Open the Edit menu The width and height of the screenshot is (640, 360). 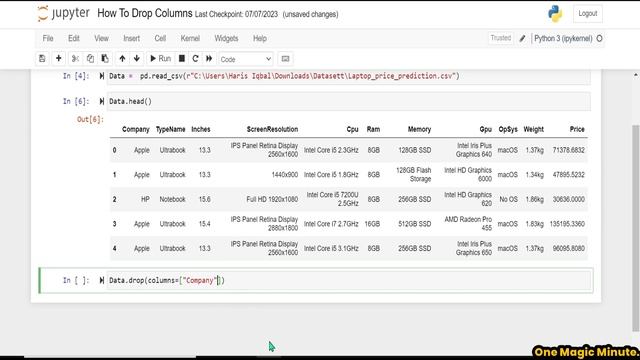pos(74,38)
